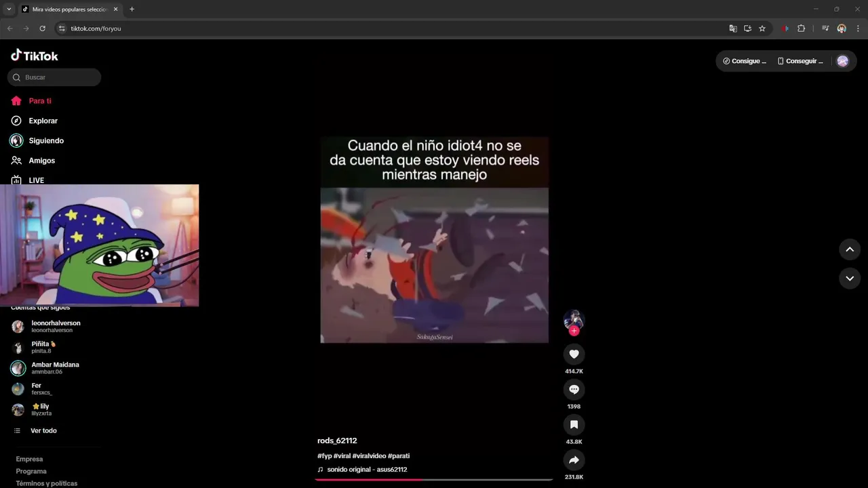Image resolution: width=868 pixels, height=488 pixels.
Task: Open the browser Extensions puzzle icon
Action: click(802, 28)
